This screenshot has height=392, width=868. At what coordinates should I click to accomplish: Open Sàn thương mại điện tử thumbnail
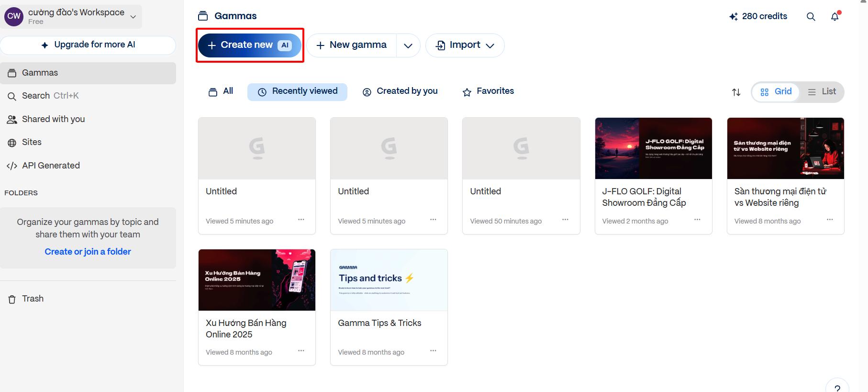[786, 148]
